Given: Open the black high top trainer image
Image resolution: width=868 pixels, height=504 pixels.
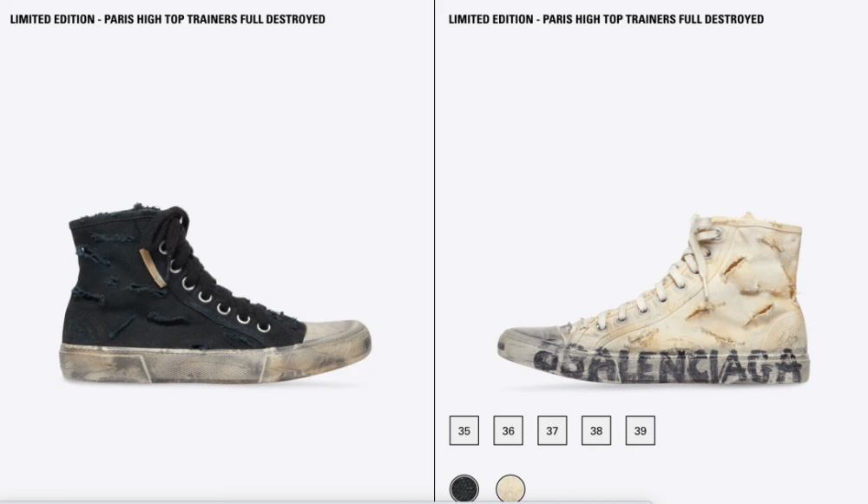Looking at the screenshot, I should coord(214,293).
